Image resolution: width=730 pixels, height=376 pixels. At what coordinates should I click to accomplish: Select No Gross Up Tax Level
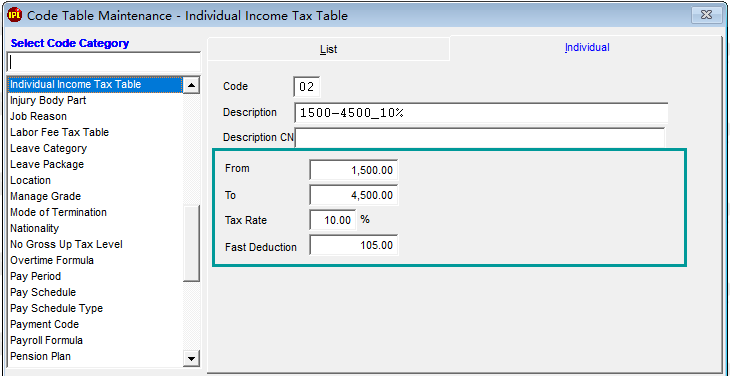pyautogui.click(x=95, y=244)
